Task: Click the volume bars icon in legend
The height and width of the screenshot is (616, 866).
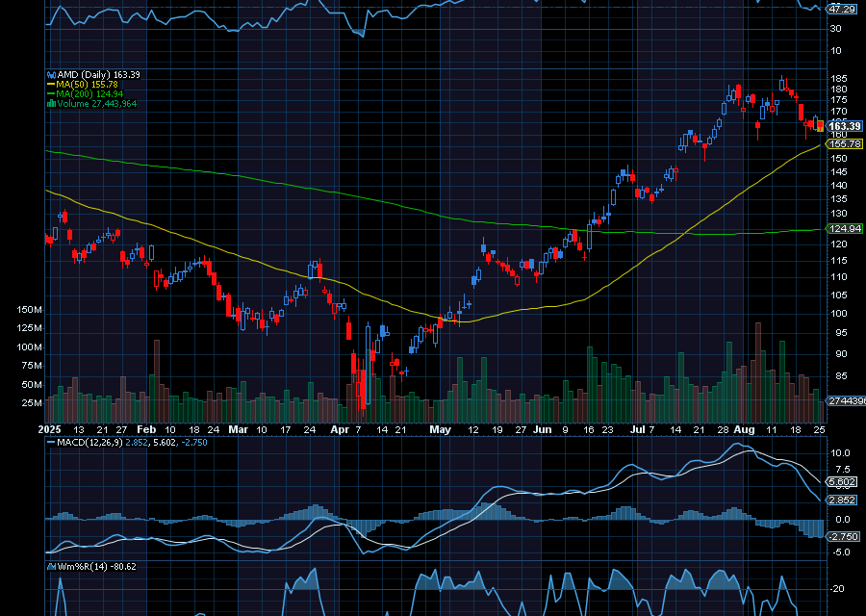Action: pyautogui.click(x=51, y=103)
